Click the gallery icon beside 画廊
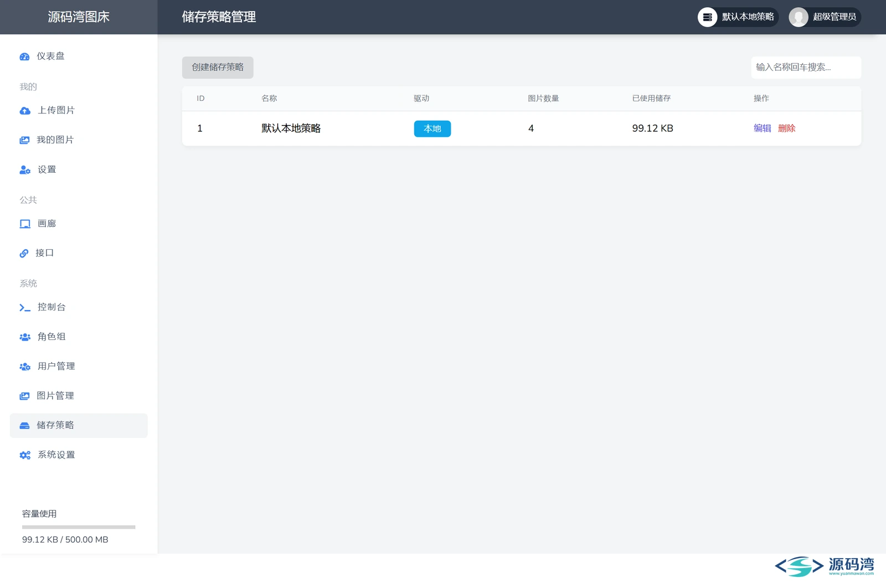This screenshot has height=588, width=886. click(25, 224)
